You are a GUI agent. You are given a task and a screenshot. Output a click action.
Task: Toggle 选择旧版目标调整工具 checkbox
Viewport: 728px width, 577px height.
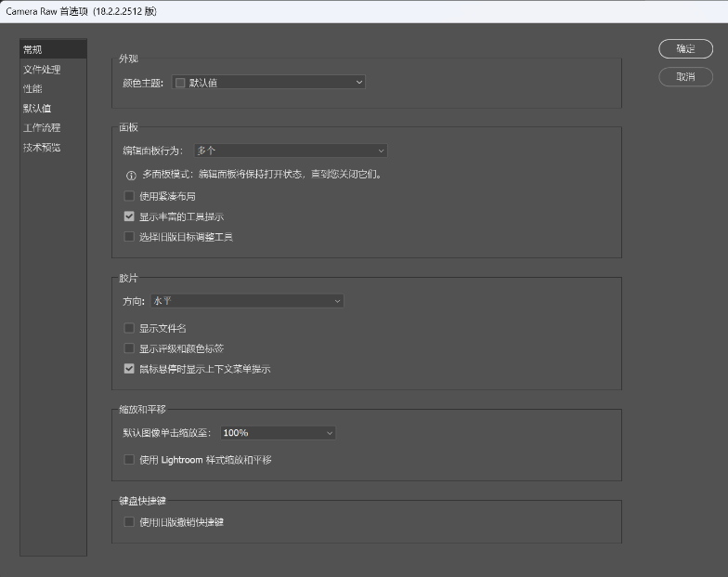(129, 237)
